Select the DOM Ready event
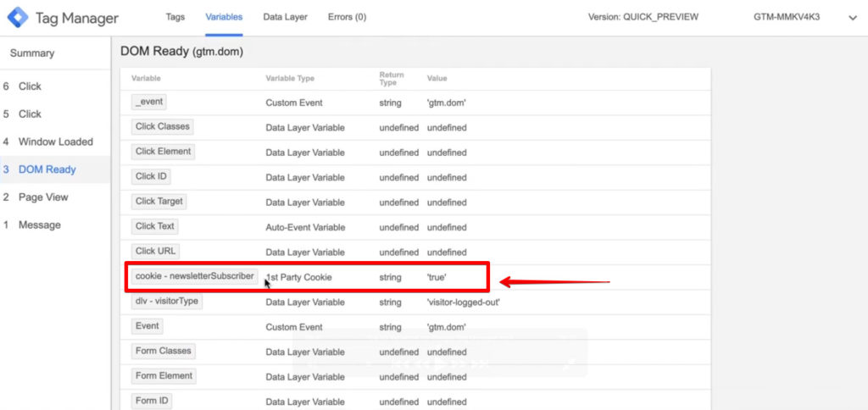This screenshot has width=868, height=410. [55, 169]
